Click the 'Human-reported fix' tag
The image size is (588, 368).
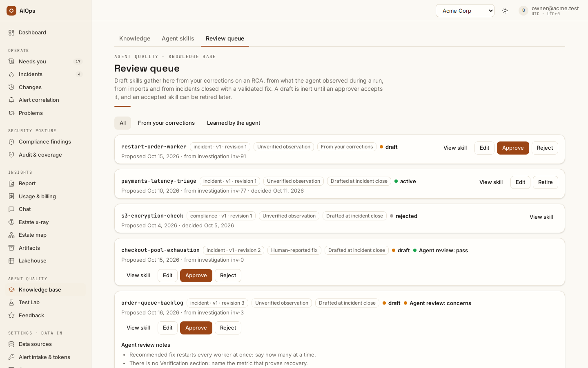294,250
